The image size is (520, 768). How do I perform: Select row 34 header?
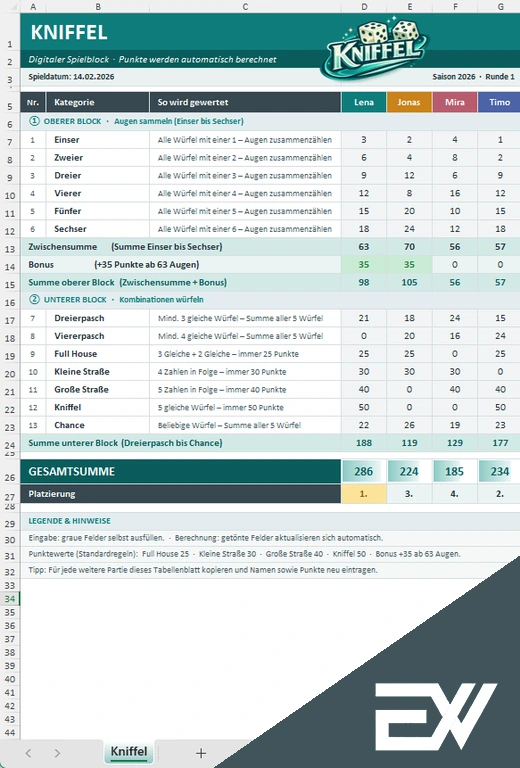coord(10,599)
